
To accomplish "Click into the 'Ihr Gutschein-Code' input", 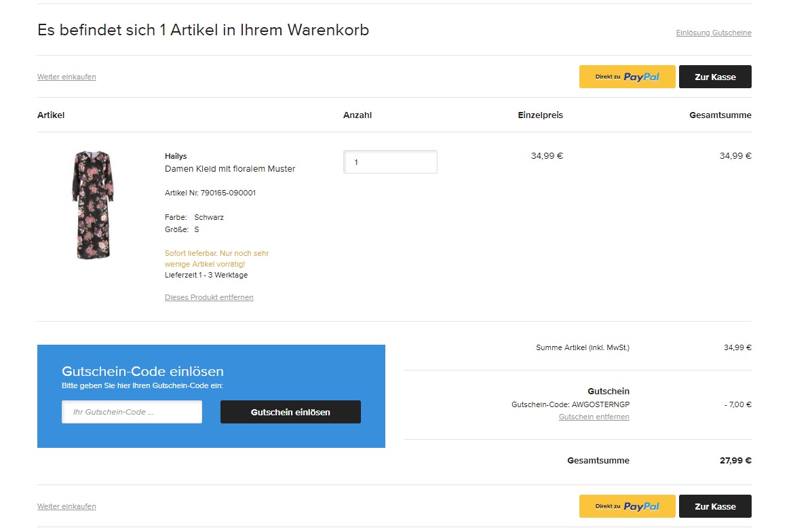I will [132, 412].
